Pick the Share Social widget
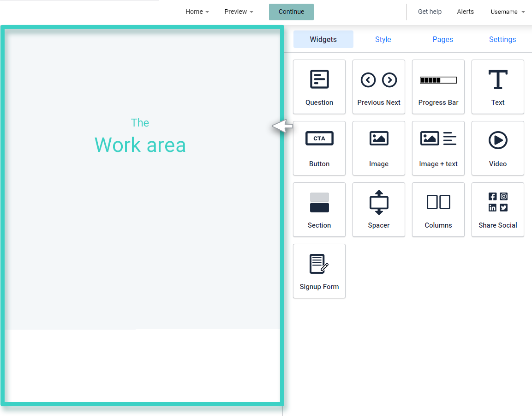The height and width of the screenshot is (416, 532). point(498,210)
